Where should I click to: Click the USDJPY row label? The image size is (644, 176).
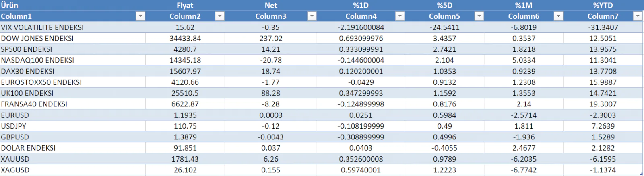(x=72, y=126)
